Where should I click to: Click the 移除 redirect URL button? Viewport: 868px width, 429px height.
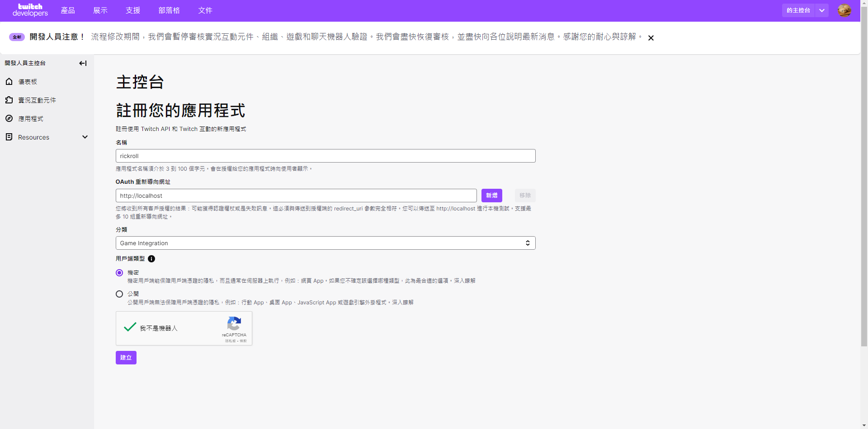click(525, 196)
